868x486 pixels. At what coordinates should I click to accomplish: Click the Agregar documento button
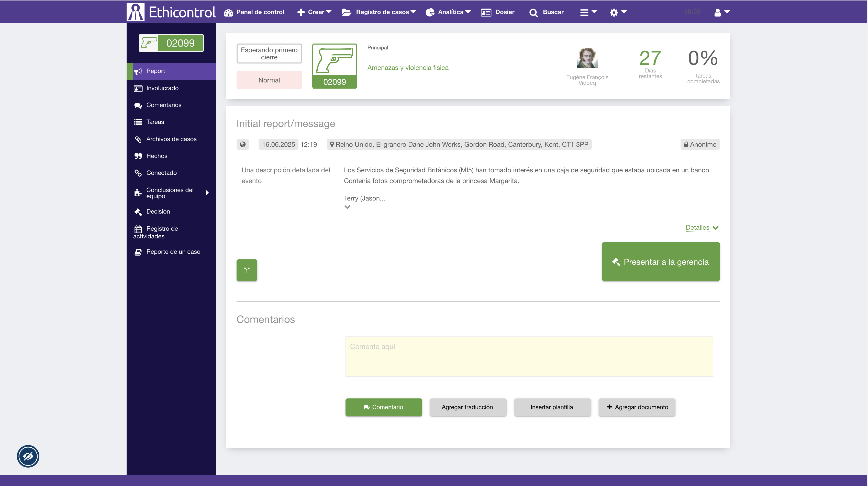click(x=637, y=407)
